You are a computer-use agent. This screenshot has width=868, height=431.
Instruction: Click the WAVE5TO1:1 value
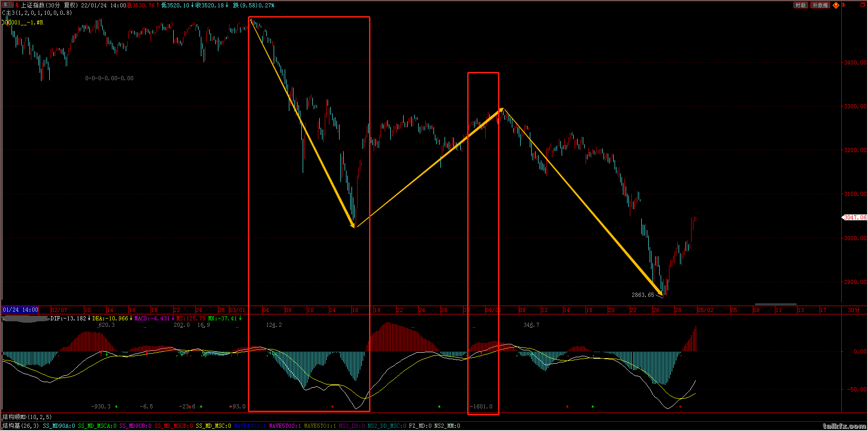pyautogui.click(x=320, y=426)
